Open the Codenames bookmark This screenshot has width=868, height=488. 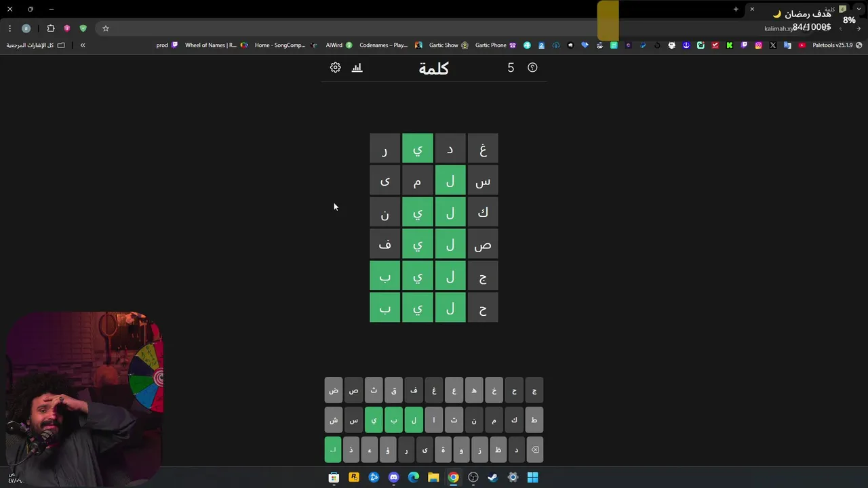point(391,45)
